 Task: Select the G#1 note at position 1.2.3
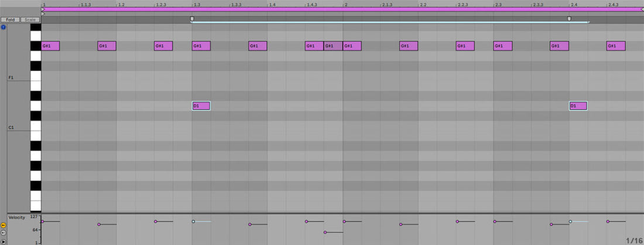tap(163, 46)
